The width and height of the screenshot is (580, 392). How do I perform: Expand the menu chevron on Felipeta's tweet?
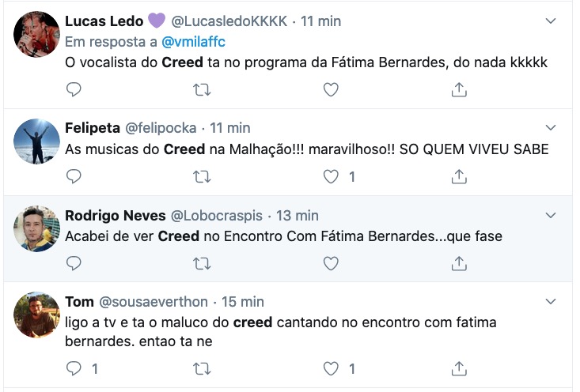coord(552,127)
